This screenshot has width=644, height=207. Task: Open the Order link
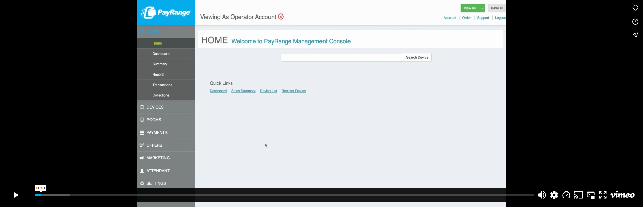pyautogui.click(x=466, y=18)
